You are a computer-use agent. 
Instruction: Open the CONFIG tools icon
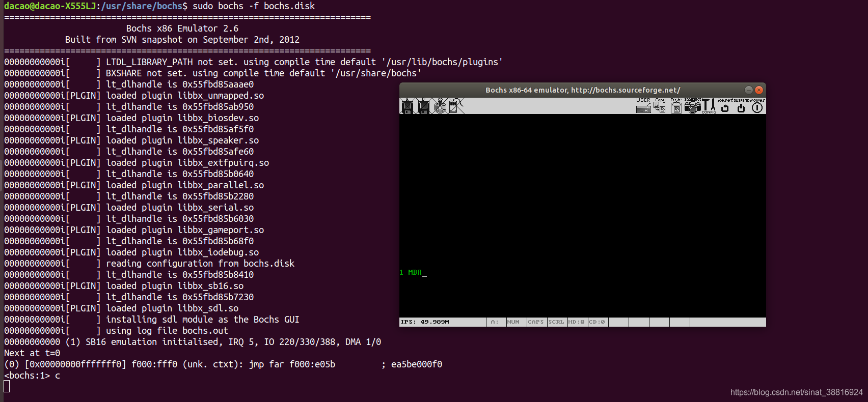(x=709, y=106)
